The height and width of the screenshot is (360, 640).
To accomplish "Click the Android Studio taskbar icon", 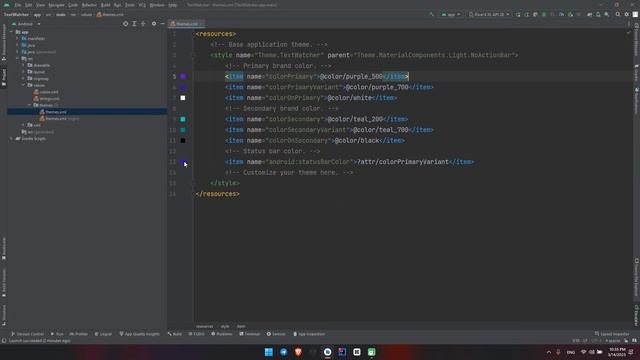I will 327,352.
